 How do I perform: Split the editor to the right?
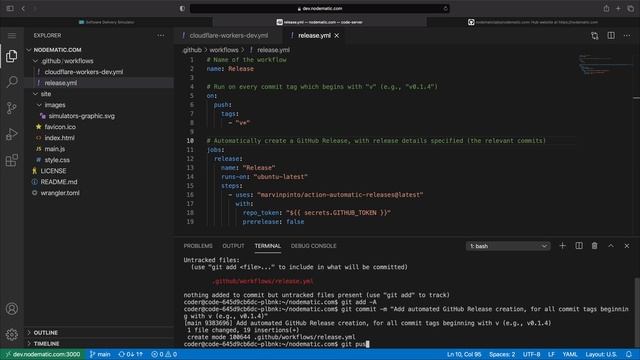(x=611, y=36)
